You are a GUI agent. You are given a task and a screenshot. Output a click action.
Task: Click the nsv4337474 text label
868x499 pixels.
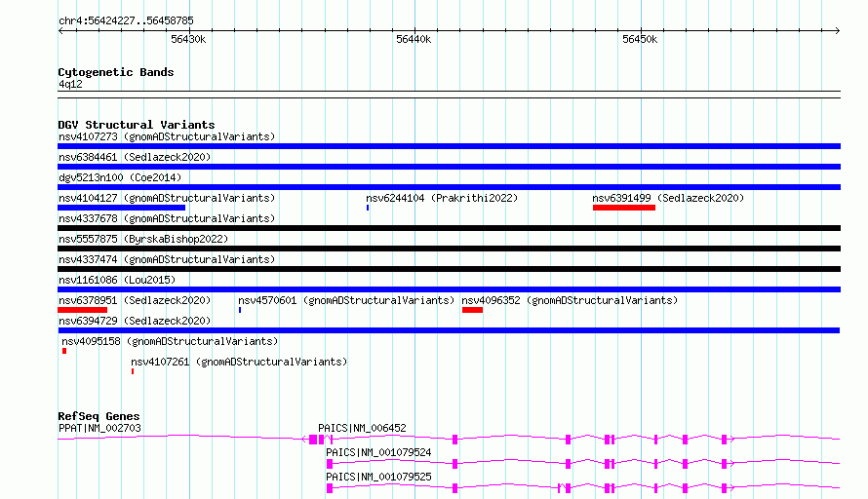coord(167,259)
